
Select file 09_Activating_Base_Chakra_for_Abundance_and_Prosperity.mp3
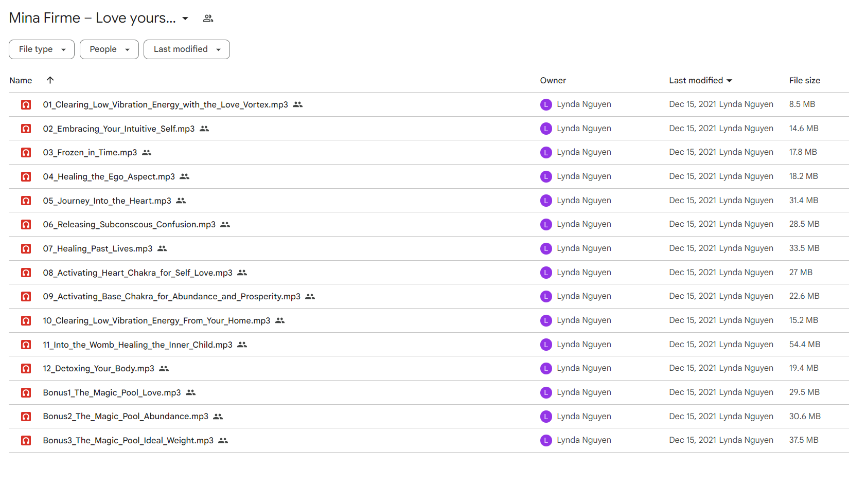[172, 296]
